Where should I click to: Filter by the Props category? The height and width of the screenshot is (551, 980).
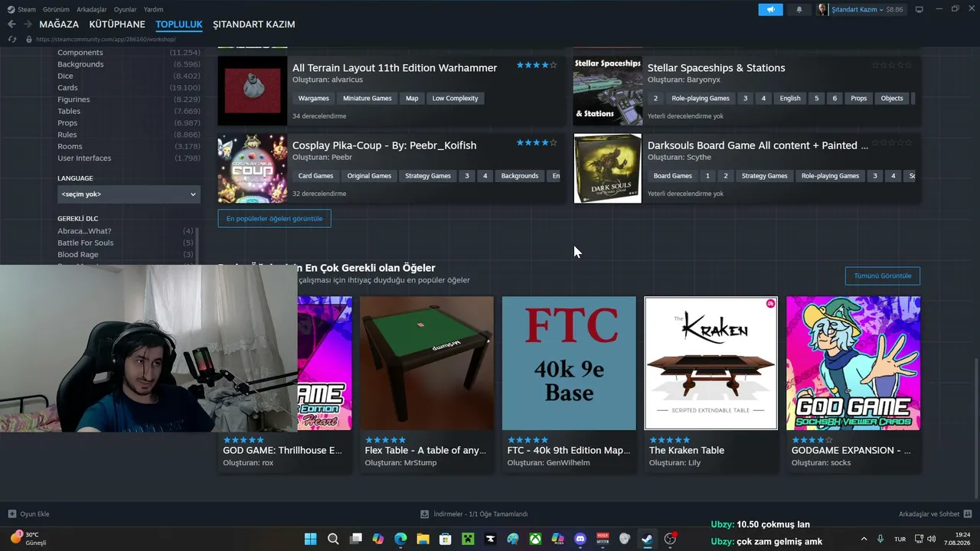coord(67,123)
